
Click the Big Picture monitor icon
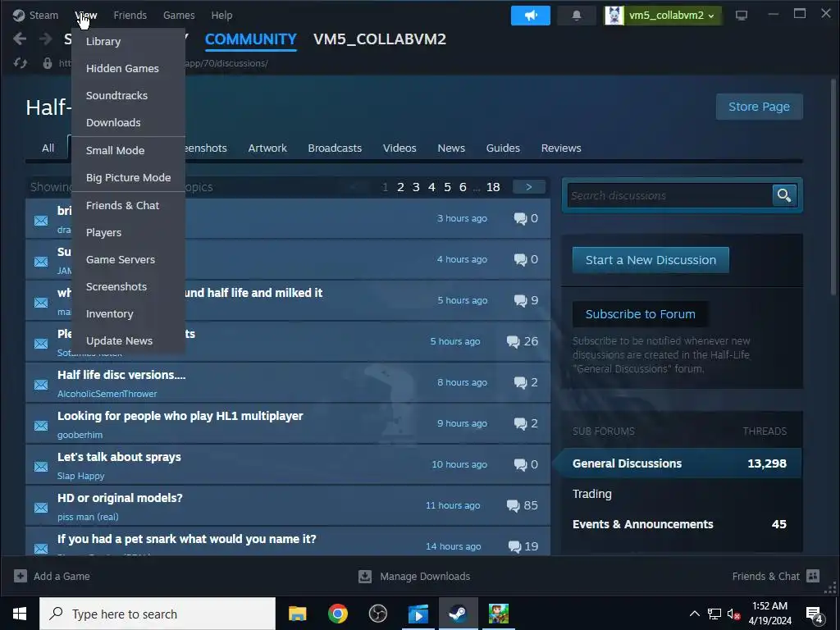[x=742, y=16]
